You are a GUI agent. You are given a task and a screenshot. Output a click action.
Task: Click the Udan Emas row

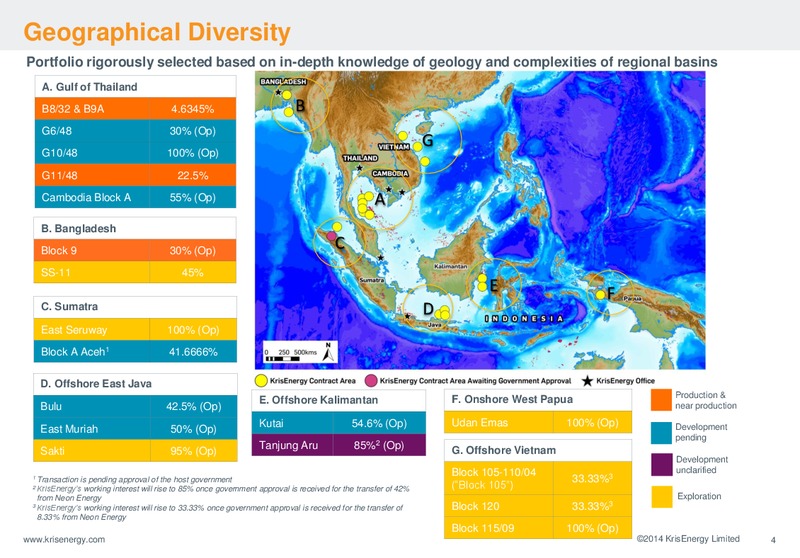538,422
